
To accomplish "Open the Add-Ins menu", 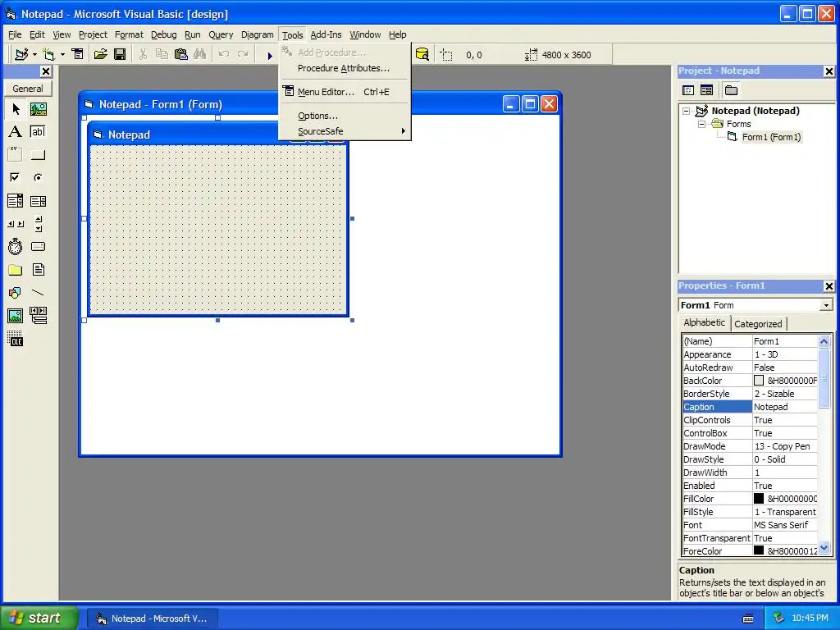I will coord(326,34).
